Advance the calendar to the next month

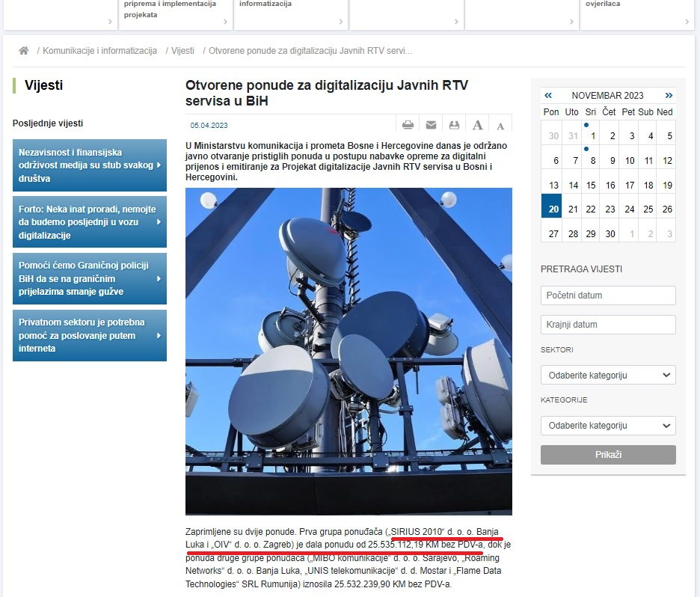(669, 95)
